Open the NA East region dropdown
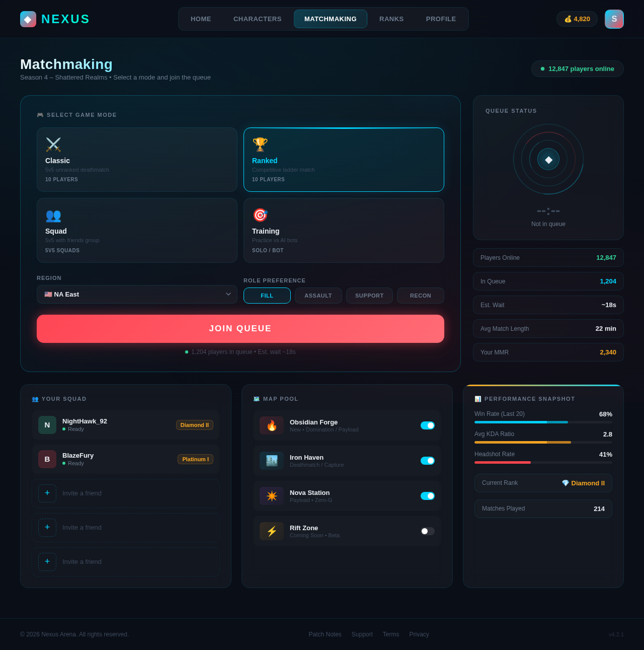 tap(137, 294)
